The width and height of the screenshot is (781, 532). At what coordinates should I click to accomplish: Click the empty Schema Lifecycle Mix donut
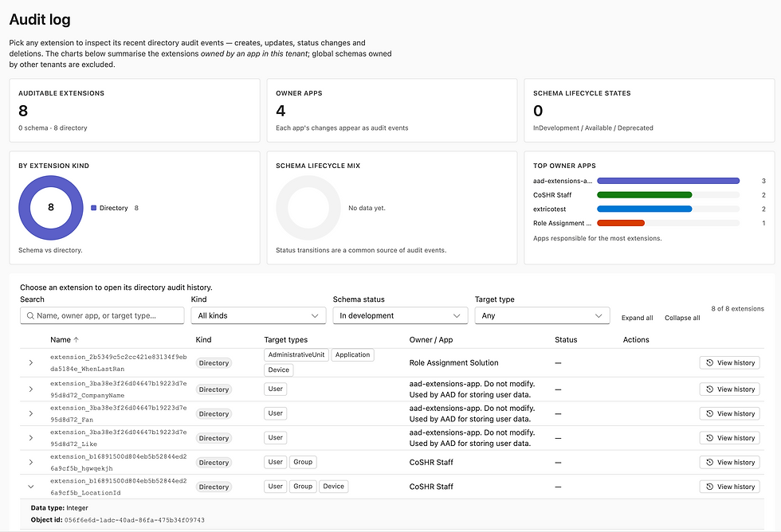tap(308, 208)
